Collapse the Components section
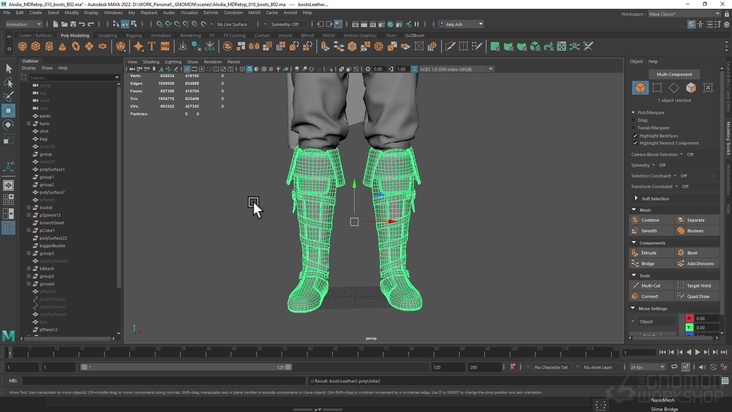Viewport: 732px width, 412px height. (633, 243)
